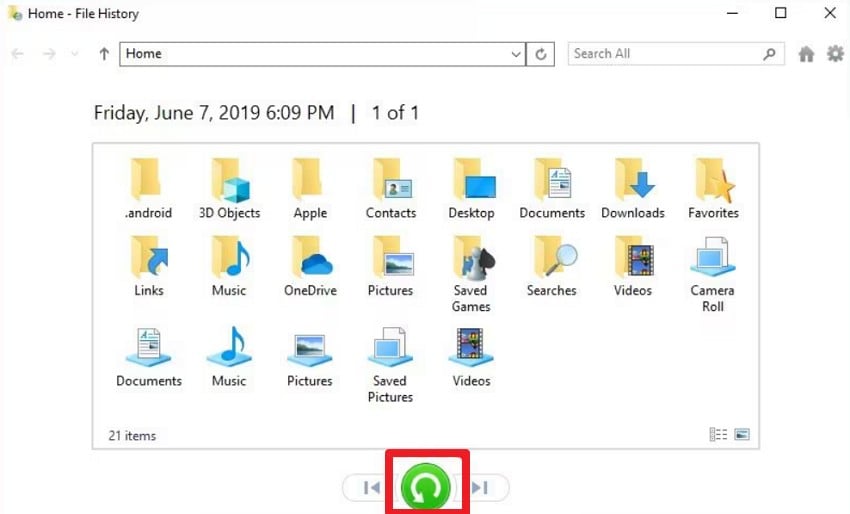Open the Links folder

(149, 266)
